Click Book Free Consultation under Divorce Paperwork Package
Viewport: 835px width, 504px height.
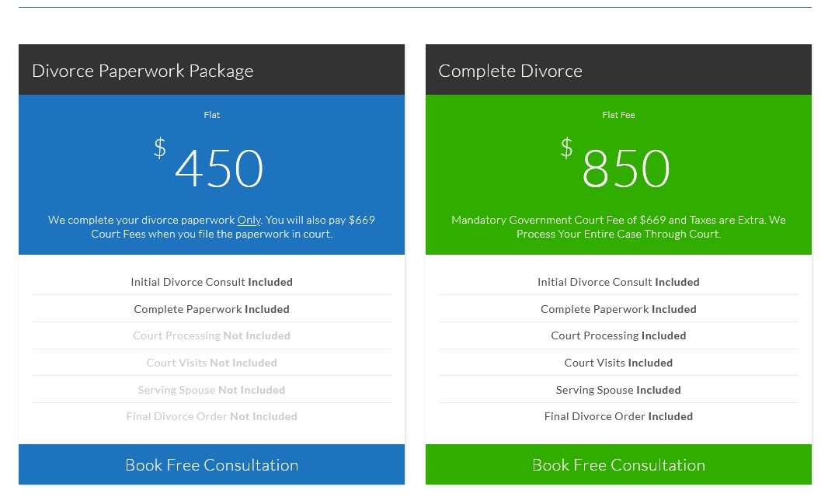[x=211, y=465]
